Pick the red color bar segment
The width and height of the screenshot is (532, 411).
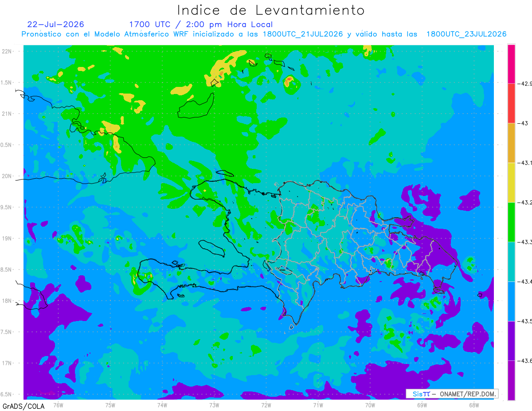(511, 103)
